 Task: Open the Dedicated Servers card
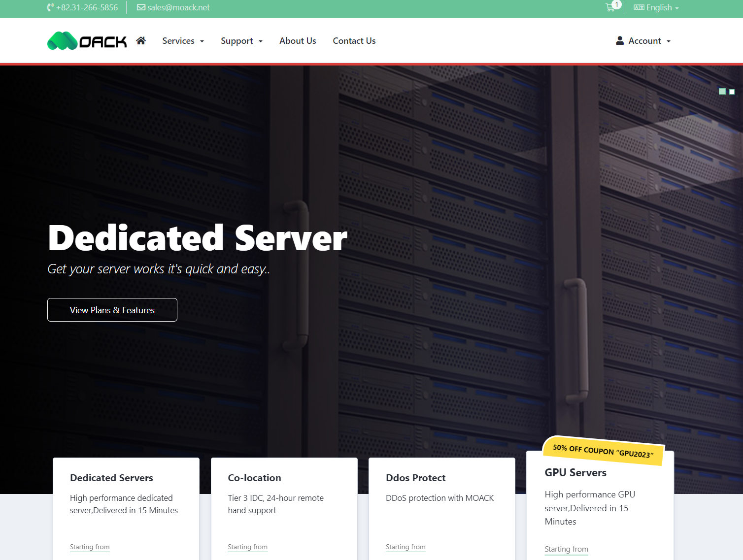click(111, 478)
